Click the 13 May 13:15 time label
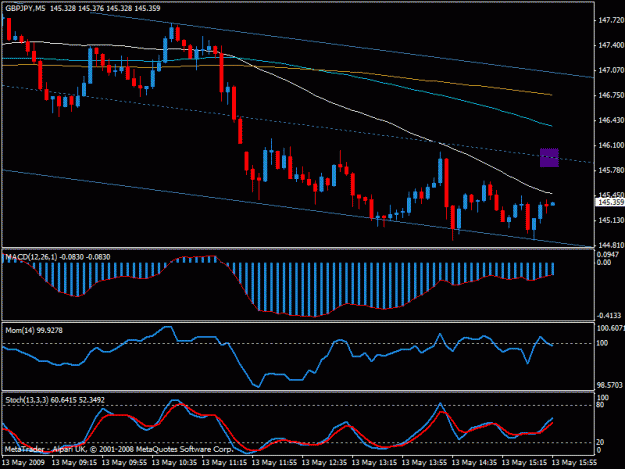 (x=374, y=463)
